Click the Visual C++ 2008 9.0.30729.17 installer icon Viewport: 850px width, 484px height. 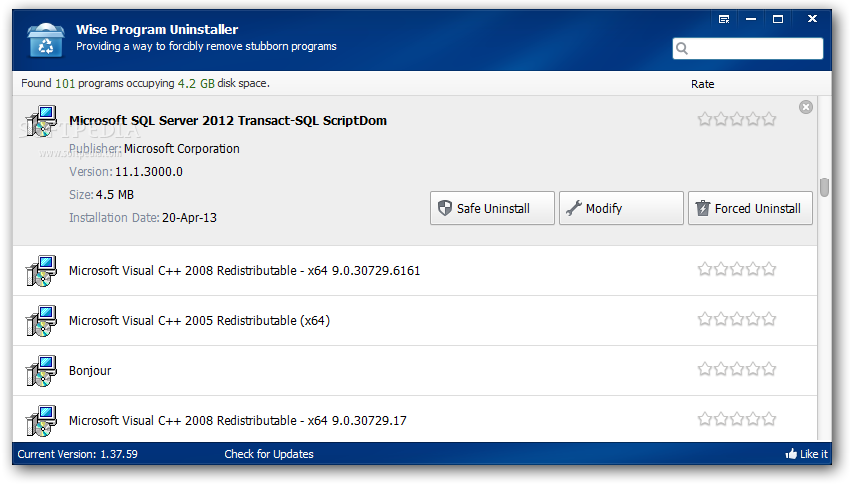[x=41, y=421]
